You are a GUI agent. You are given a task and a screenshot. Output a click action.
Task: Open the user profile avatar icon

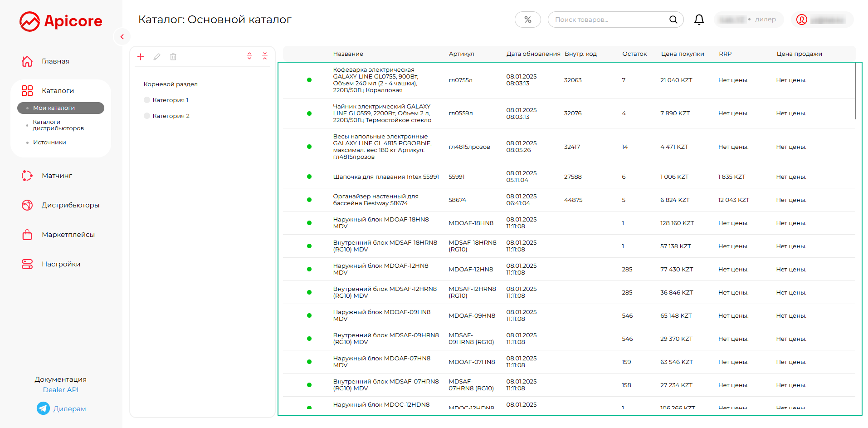[x=802, y=20]
